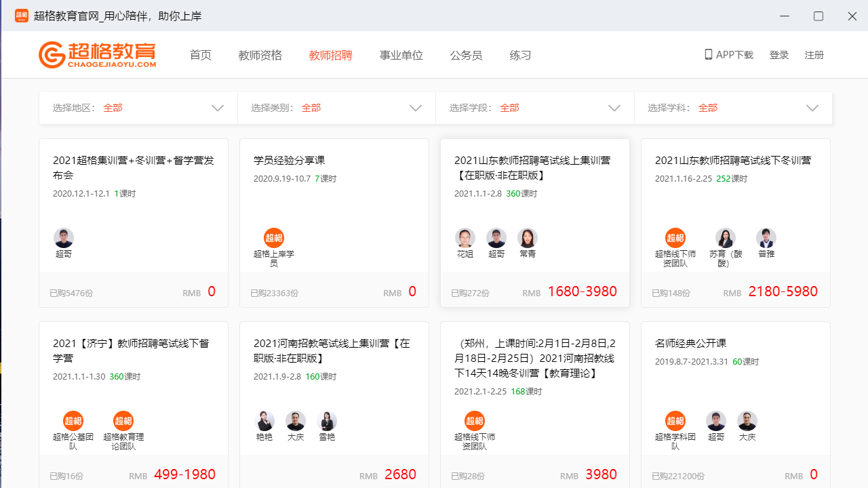This screenshot has height=488, width=868.
Task: Click the 超格公基团队 badge icon
Action: (74, 421)
